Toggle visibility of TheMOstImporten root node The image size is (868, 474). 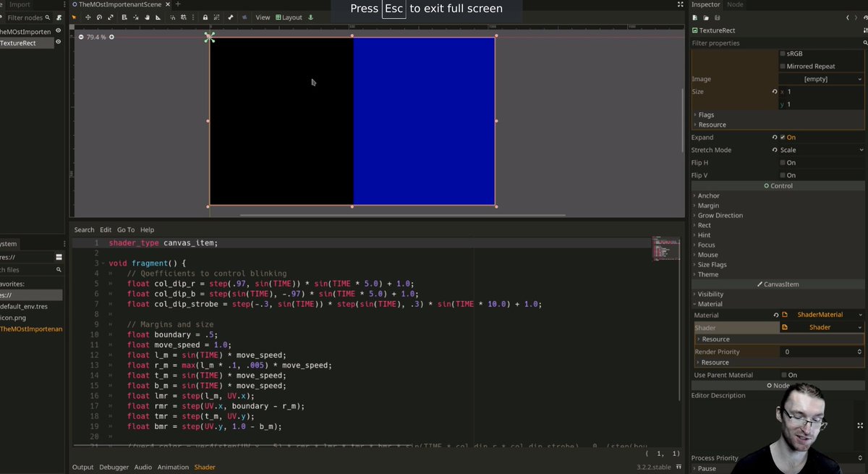[x=59, y=31]
